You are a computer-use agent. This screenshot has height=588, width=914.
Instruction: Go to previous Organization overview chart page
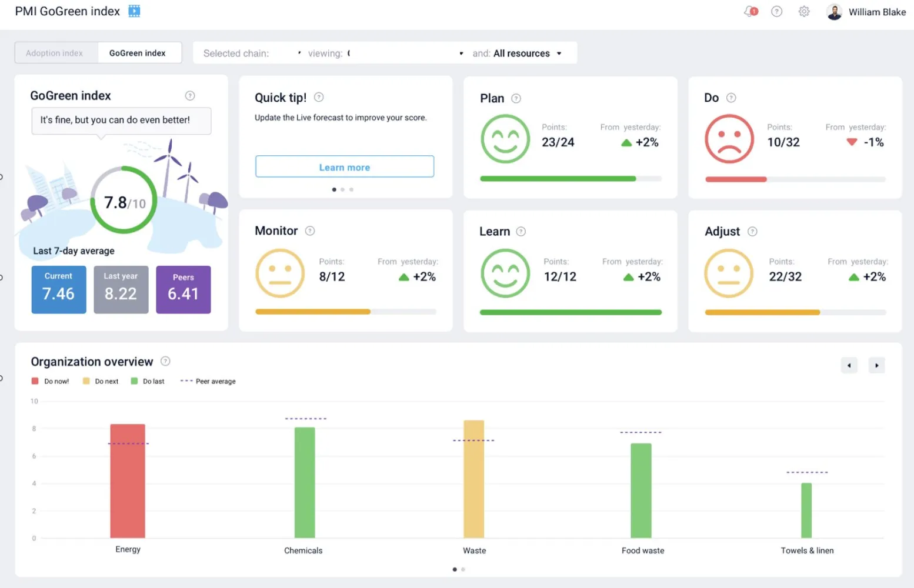(849, 365)
